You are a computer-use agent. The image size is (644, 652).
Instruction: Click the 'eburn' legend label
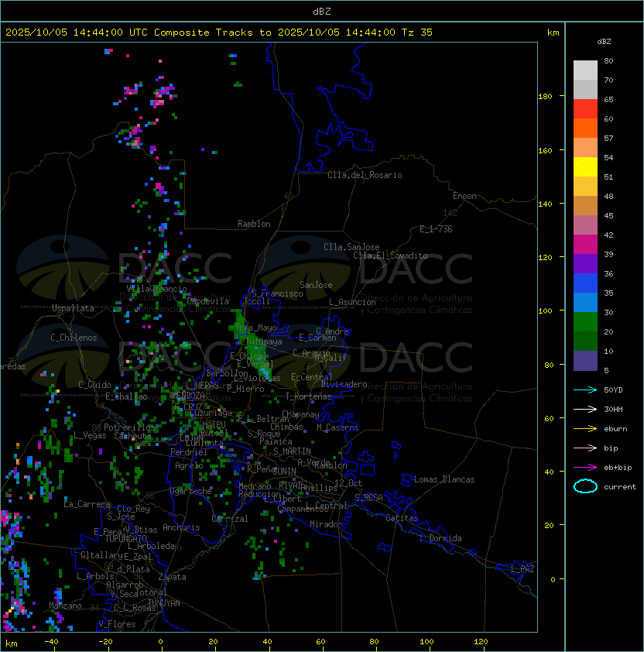tap(615, 429)
